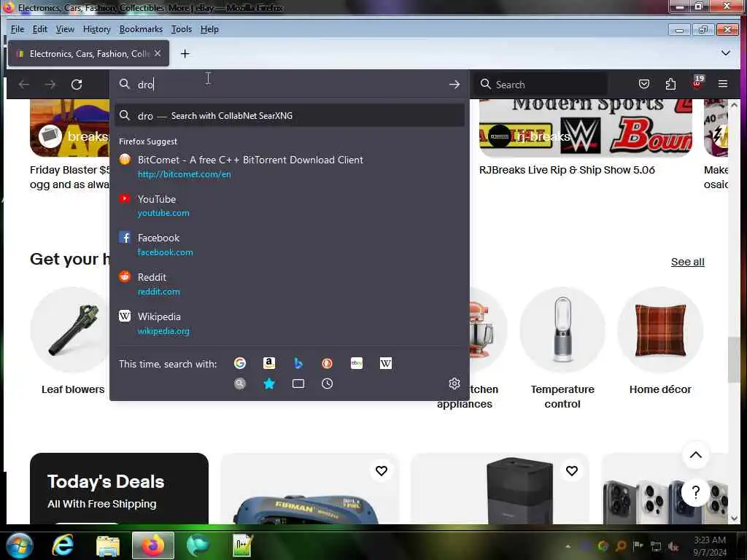Open the extension icon with 19 badge

pos(697,83)
